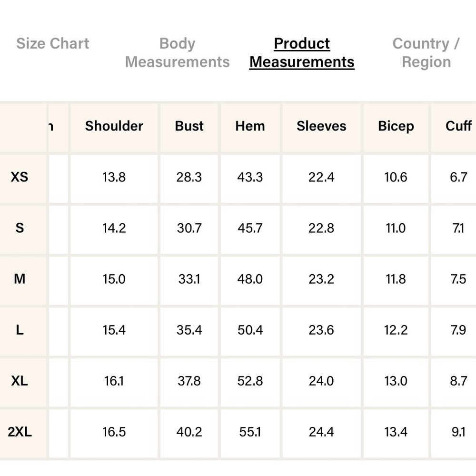Select the L size row label

coord(20,330)
